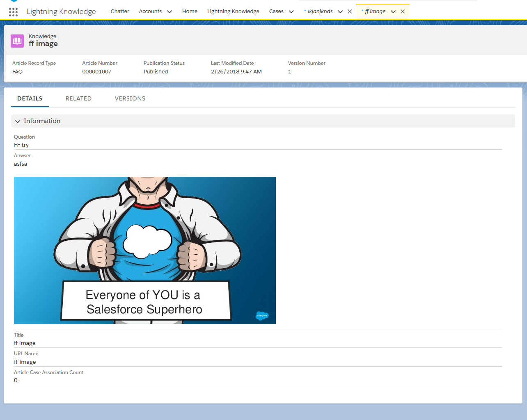Open the Accounts dropdown arrow
Screen dimensions: 527x420
(x=170, y=11)
